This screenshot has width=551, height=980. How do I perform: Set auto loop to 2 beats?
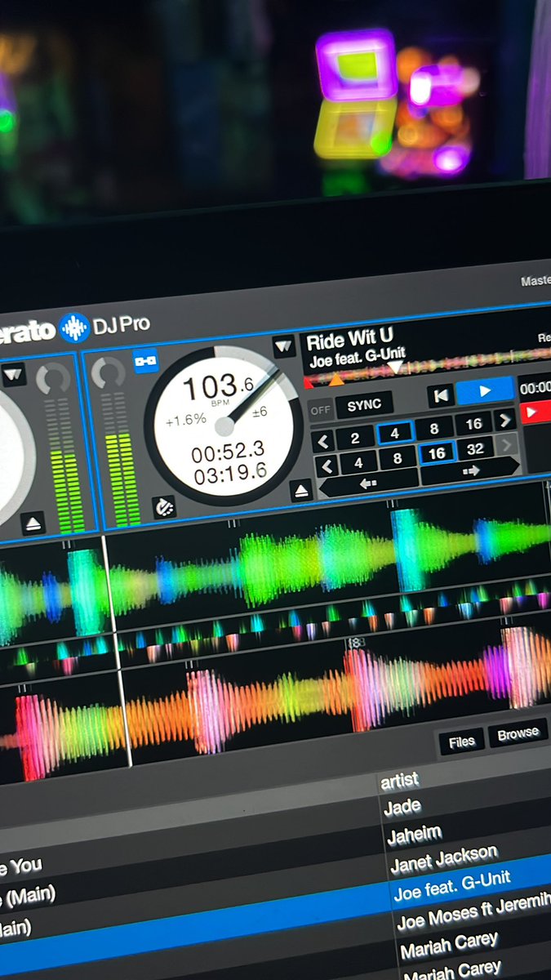pos(355,438)
